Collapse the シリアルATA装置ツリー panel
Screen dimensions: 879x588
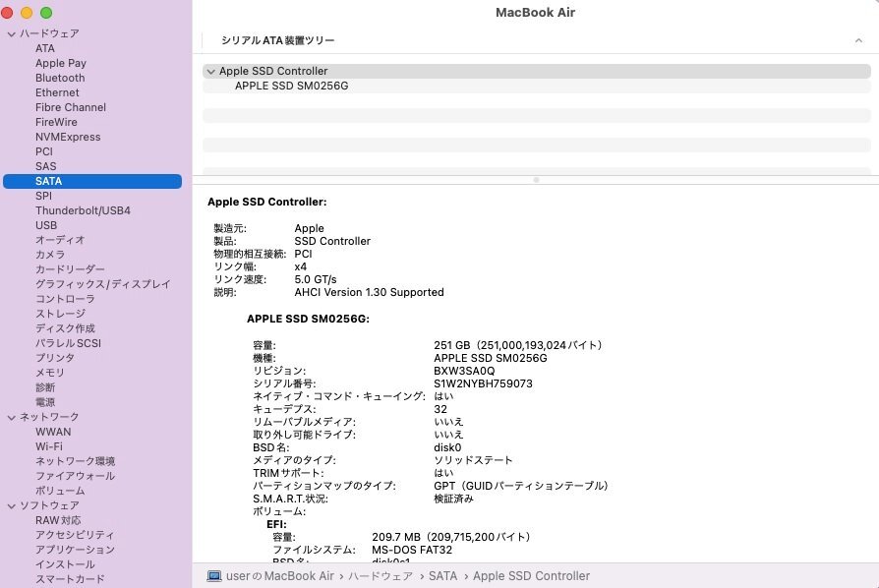[x=858, y=40]
